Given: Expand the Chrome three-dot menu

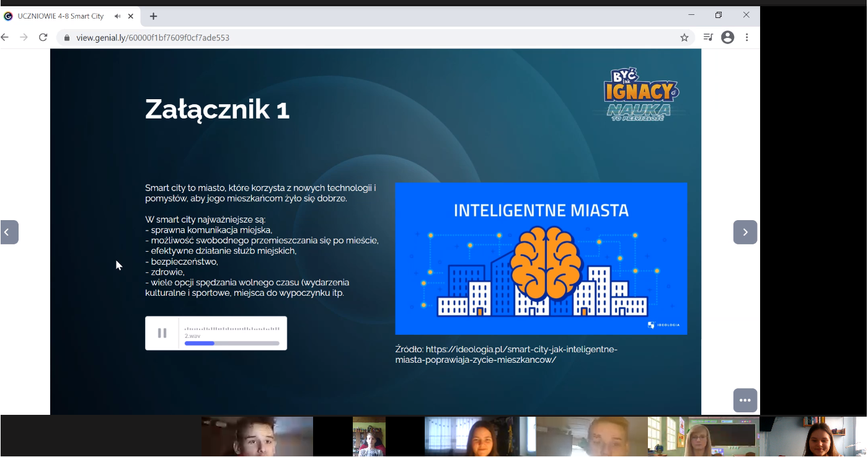Looking at the screenshot, I should [747, 38].
